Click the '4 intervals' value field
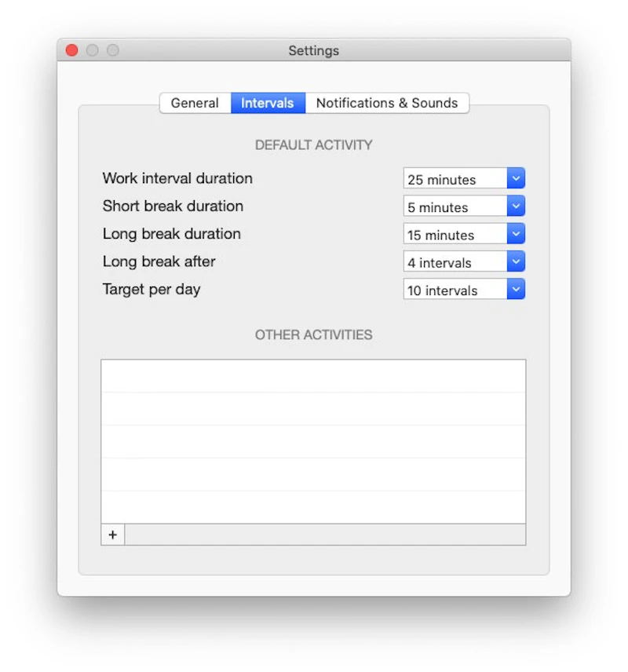This screenshot has width=628, height=672. click(x=455, y=262)
